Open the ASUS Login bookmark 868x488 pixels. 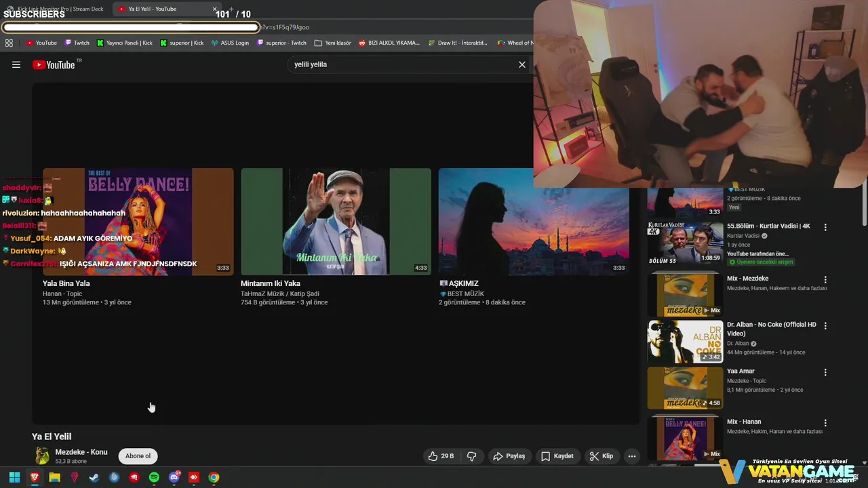[230, 43]
